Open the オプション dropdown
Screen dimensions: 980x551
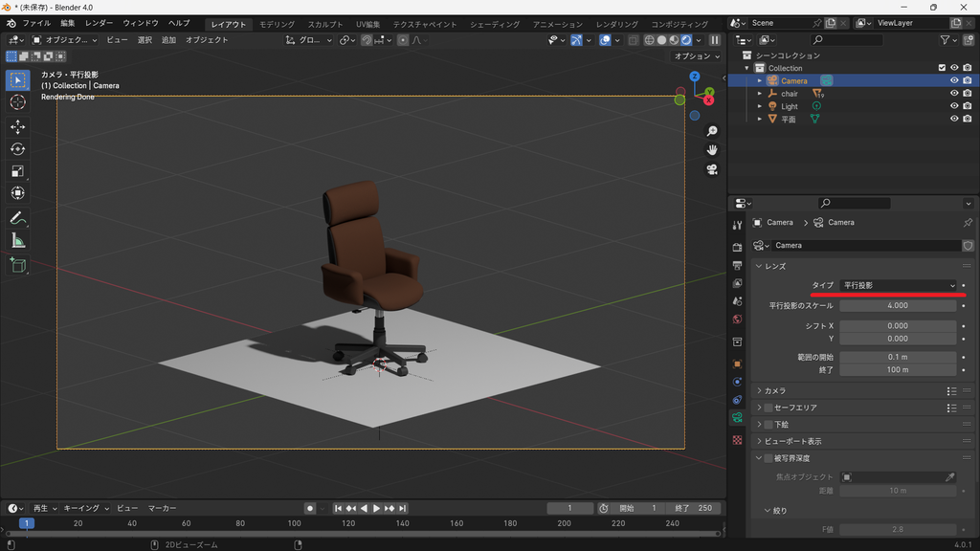pyautogui.click(x=697, y=56)
